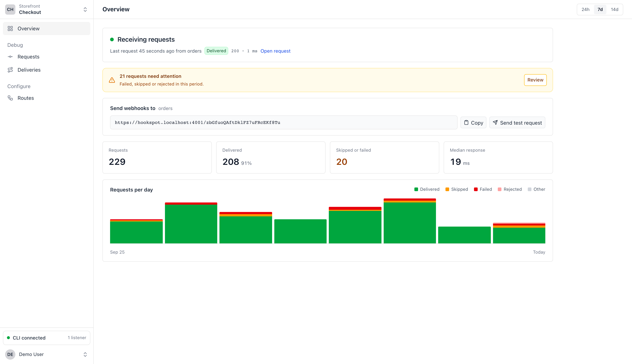Screen dimensions: 632x364
Task: Click the tallest bar in Requests per day chart
Action: [x=410, y=221]
